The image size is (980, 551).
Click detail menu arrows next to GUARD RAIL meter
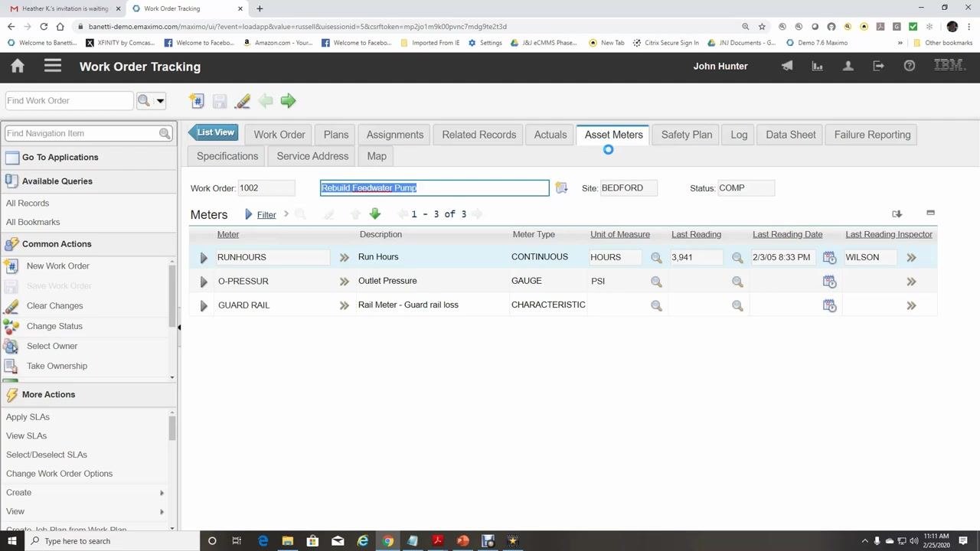click(x=345, y=305)
